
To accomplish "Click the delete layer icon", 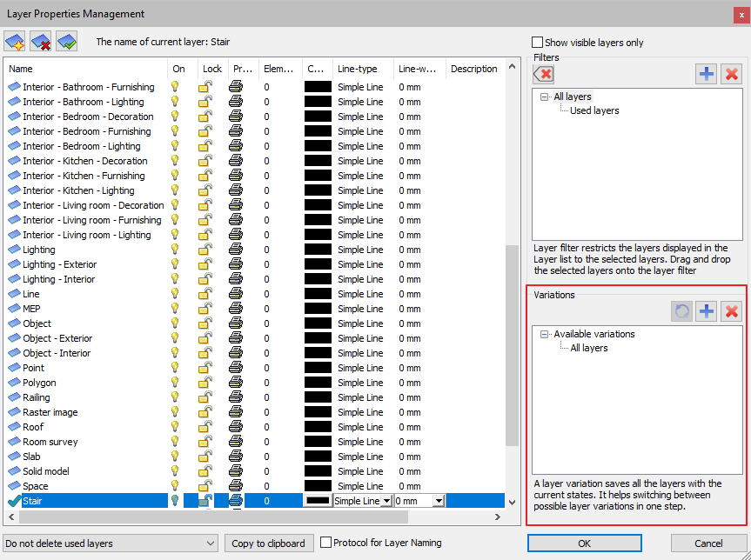I will pyautogui.click(x=40, y=42).
